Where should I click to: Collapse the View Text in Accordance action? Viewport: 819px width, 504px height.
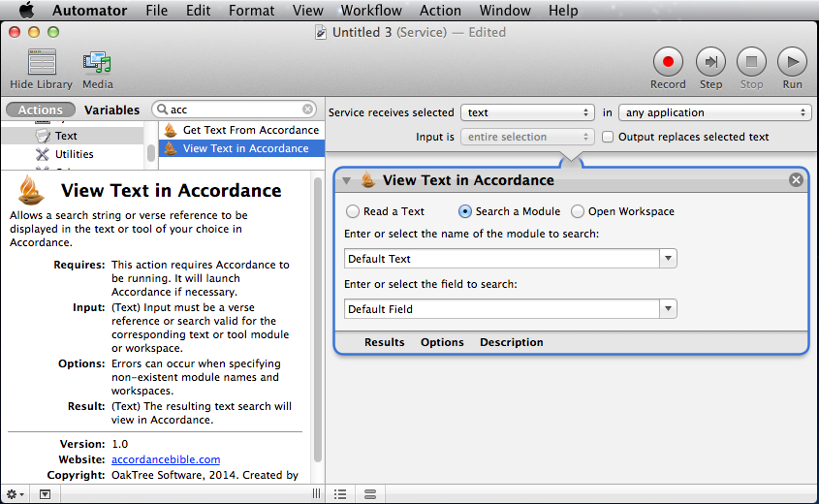pos(346,180)
